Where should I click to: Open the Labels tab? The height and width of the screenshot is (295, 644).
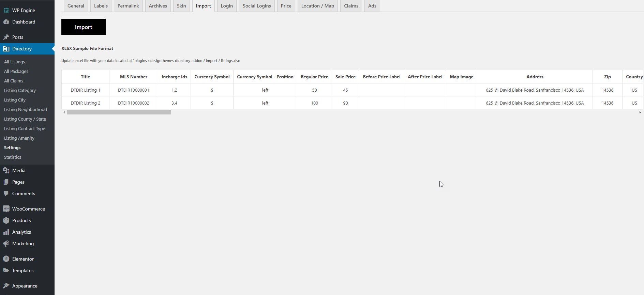(x=101, y=6)
